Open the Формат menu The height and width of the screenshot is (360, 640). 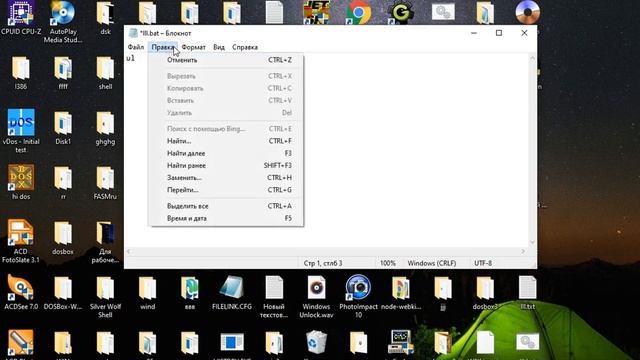[193, 47]
